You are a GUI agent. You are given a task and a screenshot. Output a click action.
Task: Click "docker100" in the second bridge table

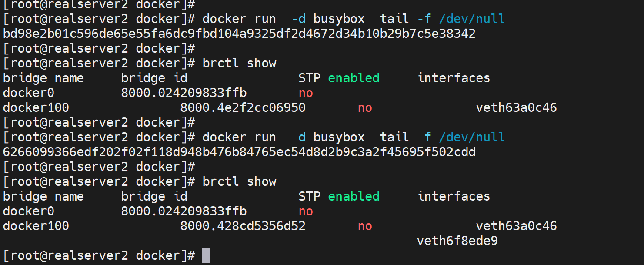pos(36,226)
